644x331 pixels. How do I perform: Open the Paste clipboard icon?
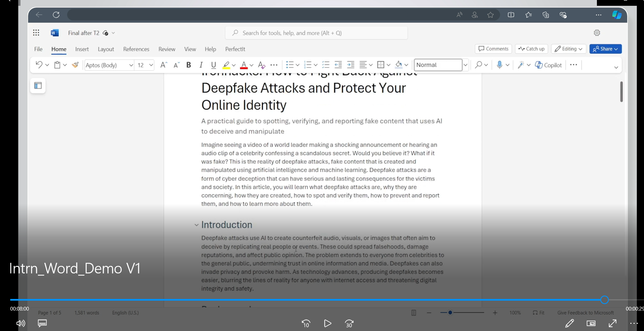point(57,65)
